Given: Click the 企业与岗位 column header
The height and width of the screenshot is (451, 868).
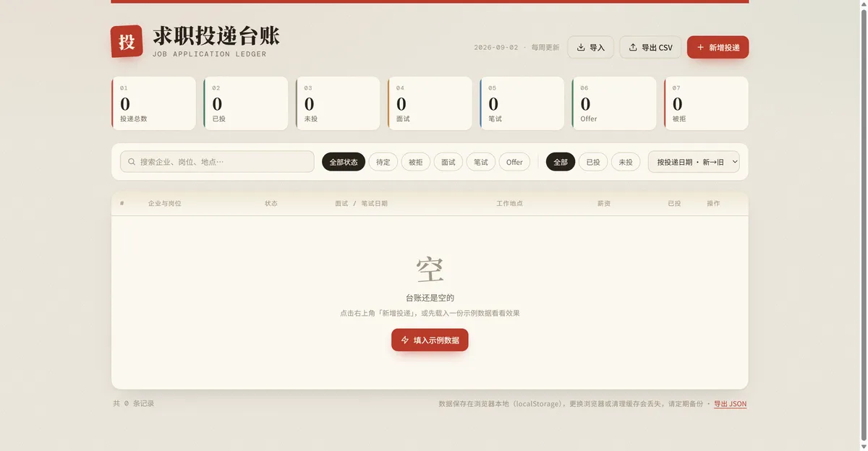Looking at the screenshot, I should point(165,204).
